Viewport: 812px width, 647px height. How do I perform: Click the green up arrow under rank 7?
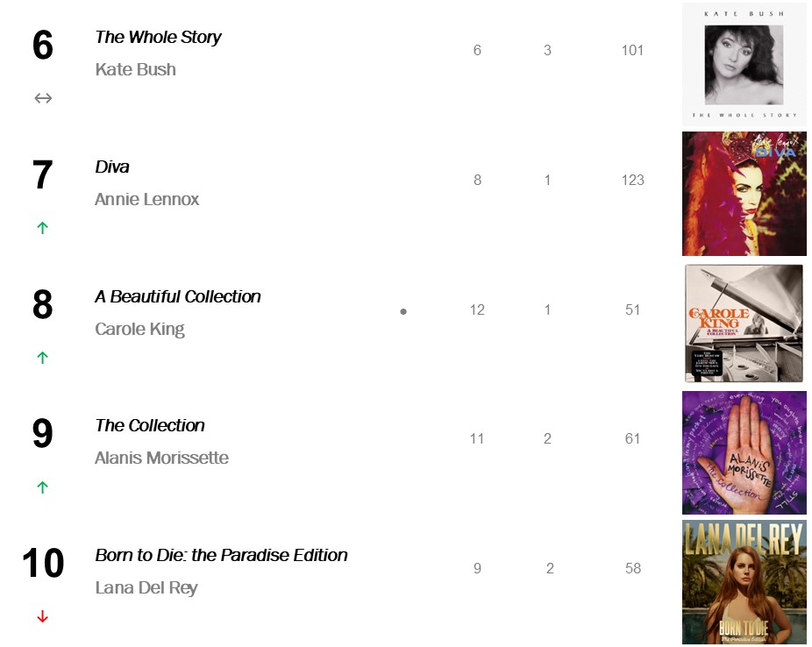tap(42, 228)
